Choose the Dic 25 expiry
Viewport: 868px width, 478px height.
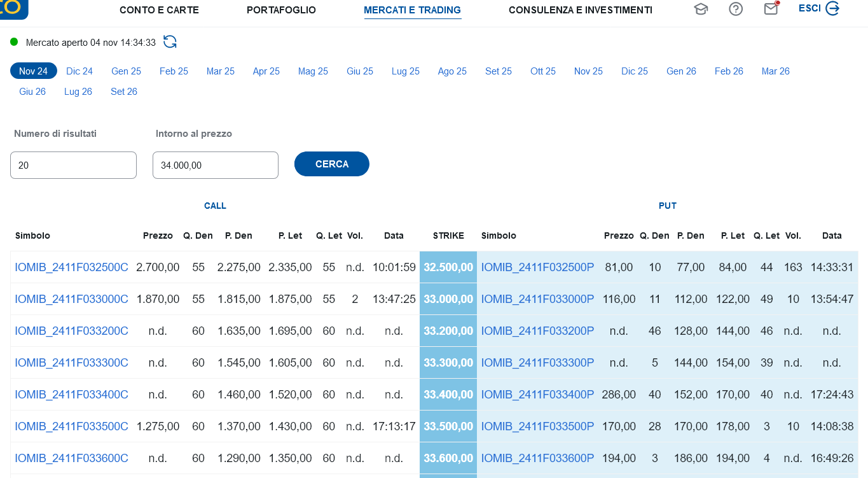coord(635,71)
